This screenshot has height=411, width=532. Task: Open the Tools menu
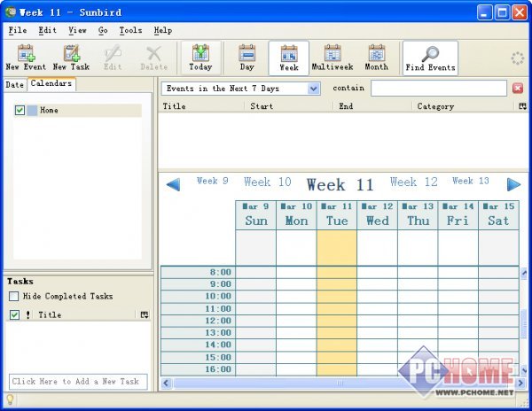[130, 30]
